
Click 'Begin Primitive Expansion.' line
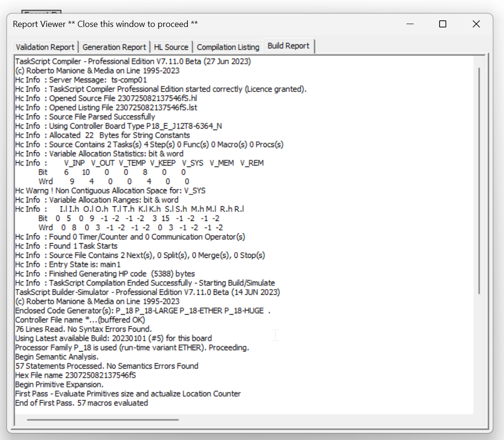[x=59, y=384]
